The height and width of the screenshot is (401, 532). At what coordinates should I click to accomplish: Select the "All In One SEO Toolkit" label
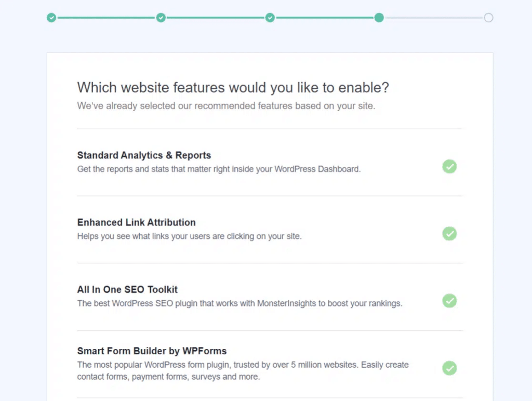click(127, 289)
